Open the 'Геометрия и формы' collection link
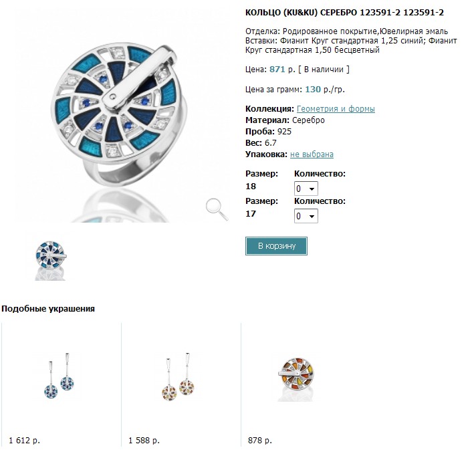The image size is (476, 456). (336, 109)
